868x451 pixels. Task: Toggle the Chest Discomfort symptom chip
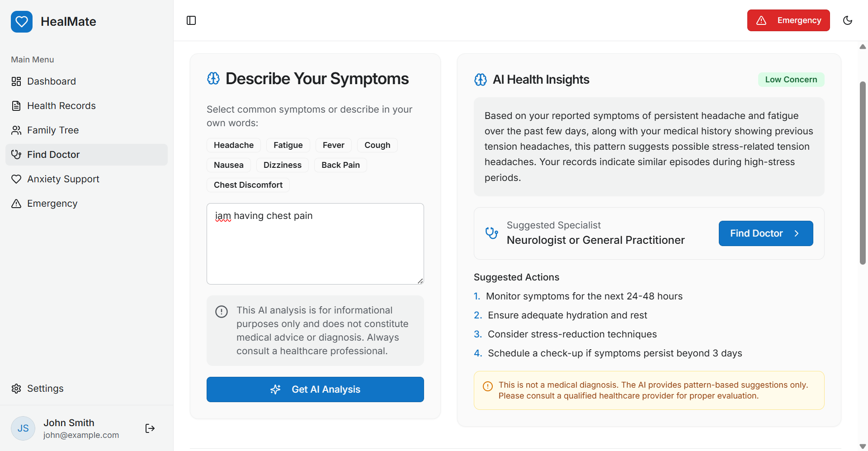pos(248,185)
